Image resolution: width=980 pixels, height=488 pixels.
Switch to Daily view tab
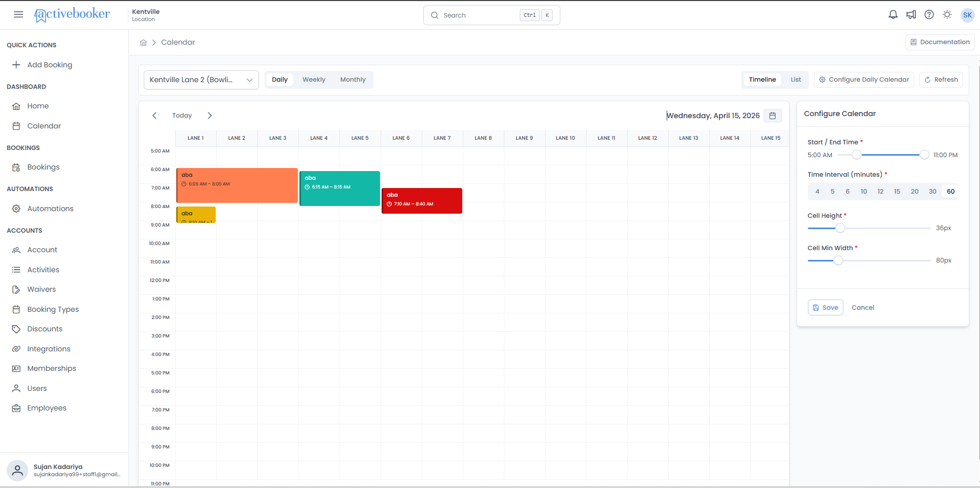(x=280, y=80)
